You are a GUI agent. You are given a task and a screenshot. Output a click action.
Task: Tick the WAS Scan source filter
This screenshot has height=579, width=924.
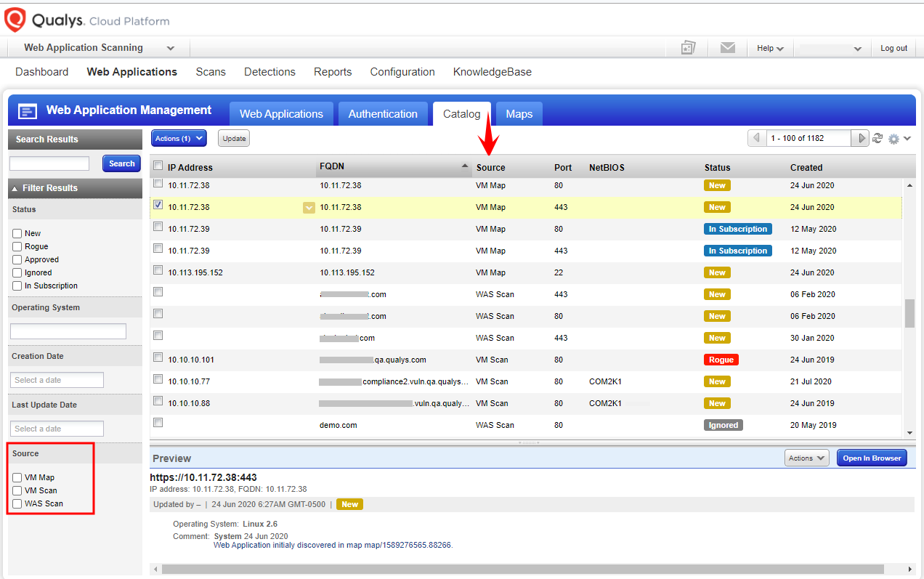point(17,504)
